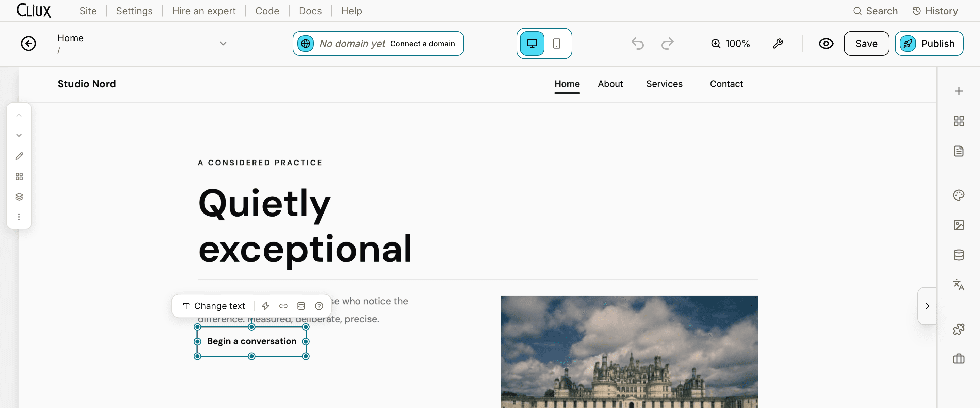Click the back arrow circle icon
Screen dimensions: 980x408
click(x=29, y=43)
